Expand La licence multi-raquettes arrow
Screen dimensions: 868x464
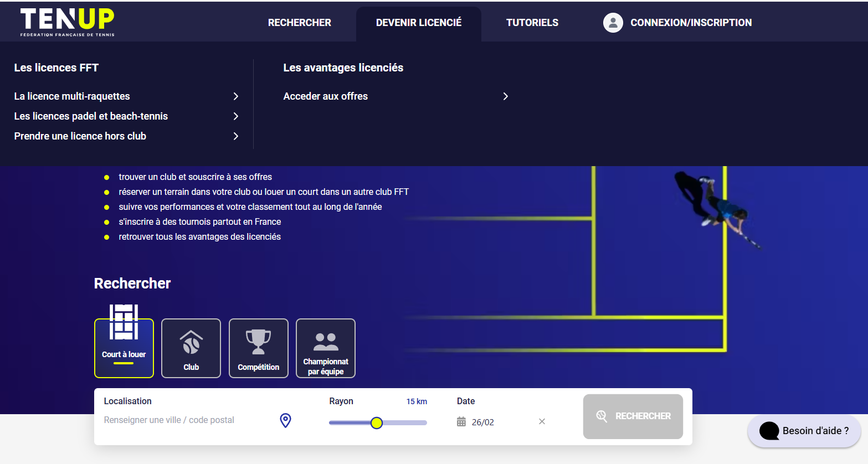[x=236, y=96]
